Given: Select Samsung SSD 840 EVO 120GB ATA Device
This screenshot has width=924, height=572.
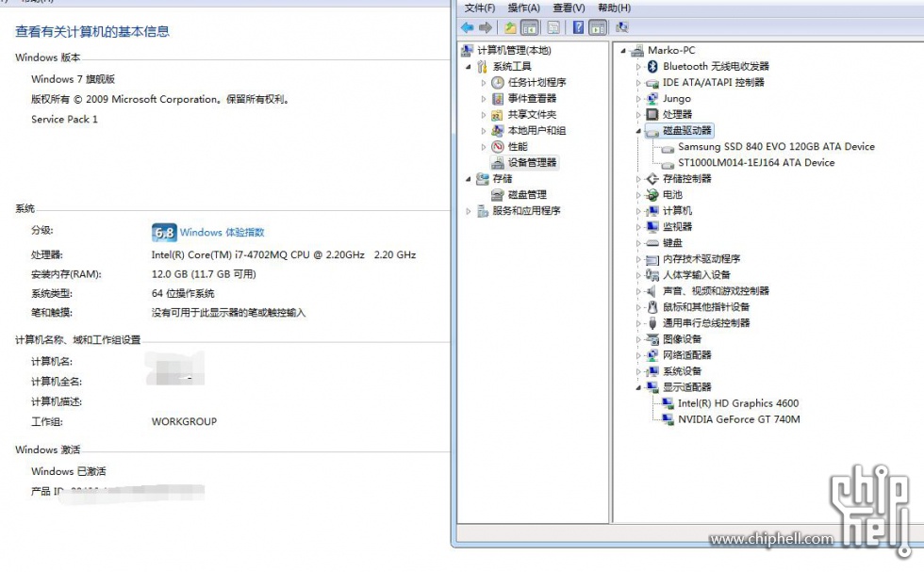Looking at the screenshot, I should coord(776,147).
